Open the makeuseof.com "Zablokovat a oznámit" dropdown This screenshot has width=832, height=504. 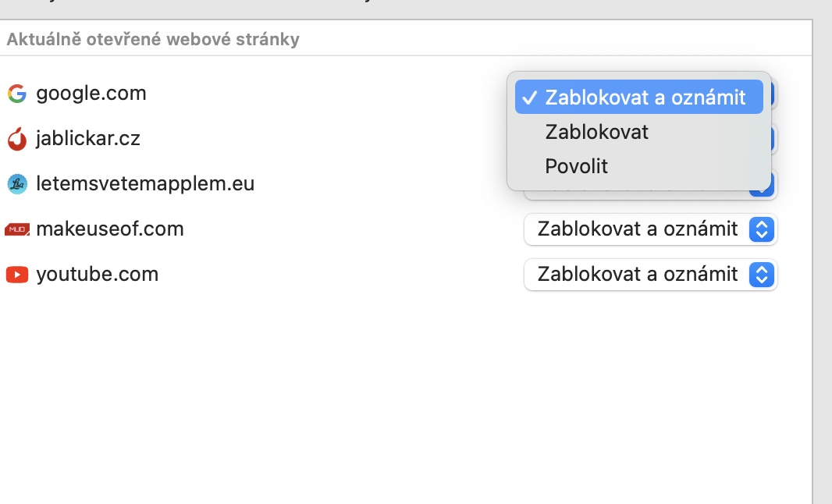tap(638, 229)
